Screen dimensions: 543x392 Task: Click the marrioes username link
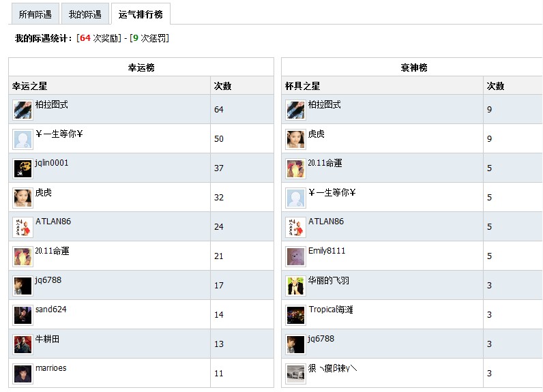click(x=51, y=368)
